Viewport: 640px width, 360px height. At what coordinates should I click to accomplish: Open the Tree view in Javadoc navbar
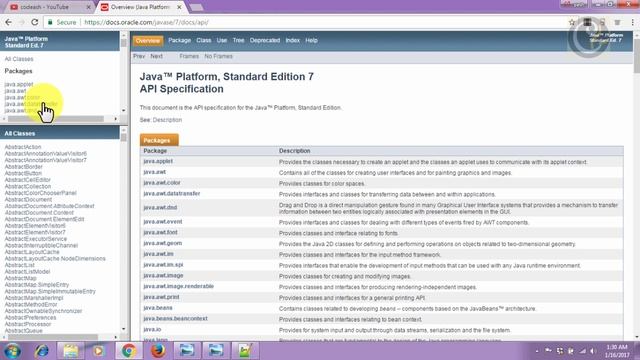pos(238,40)
